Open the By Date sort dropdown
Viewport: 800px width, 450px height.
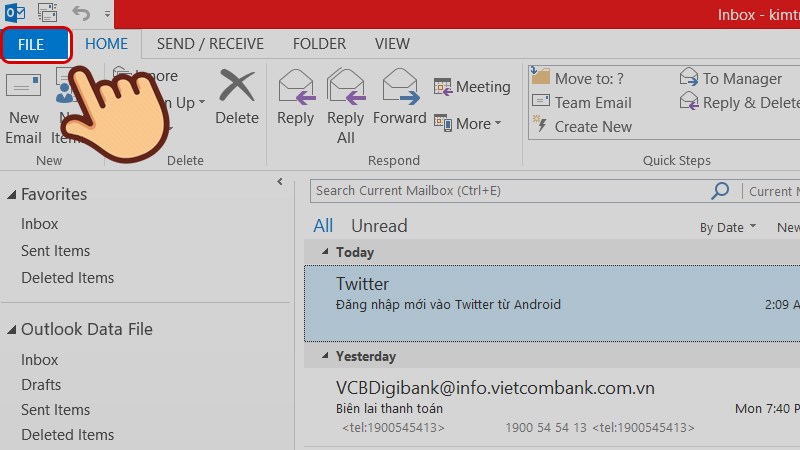point(728,228)
